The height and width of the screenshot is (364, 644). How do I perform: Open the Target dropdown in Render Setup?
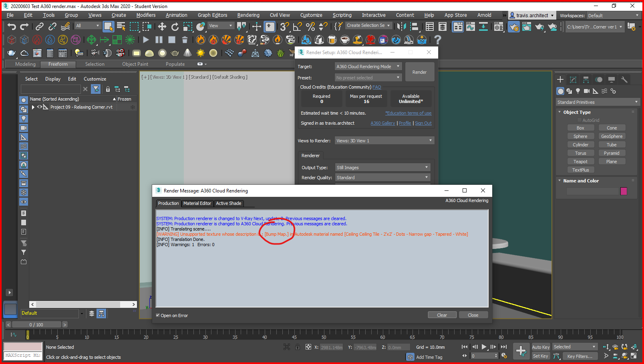click(x=368, y=66)
